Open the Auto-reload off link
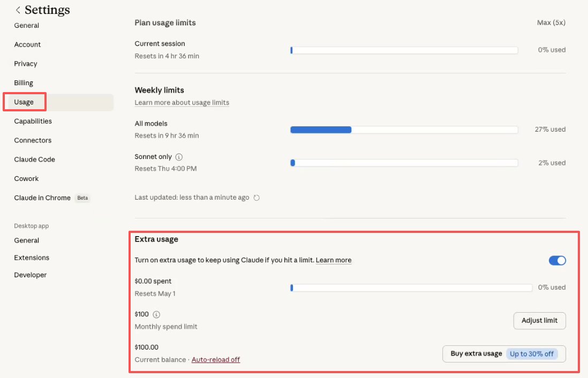This screenshot has width=588, height=378. (216, 360)
